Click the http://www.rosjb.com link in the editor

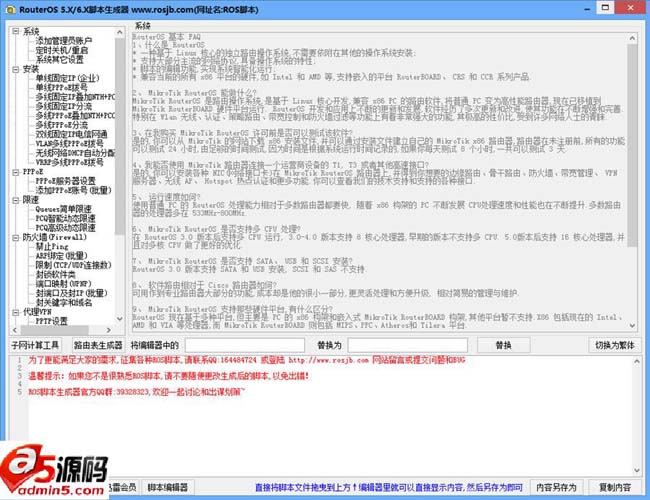tap(328, 360)
